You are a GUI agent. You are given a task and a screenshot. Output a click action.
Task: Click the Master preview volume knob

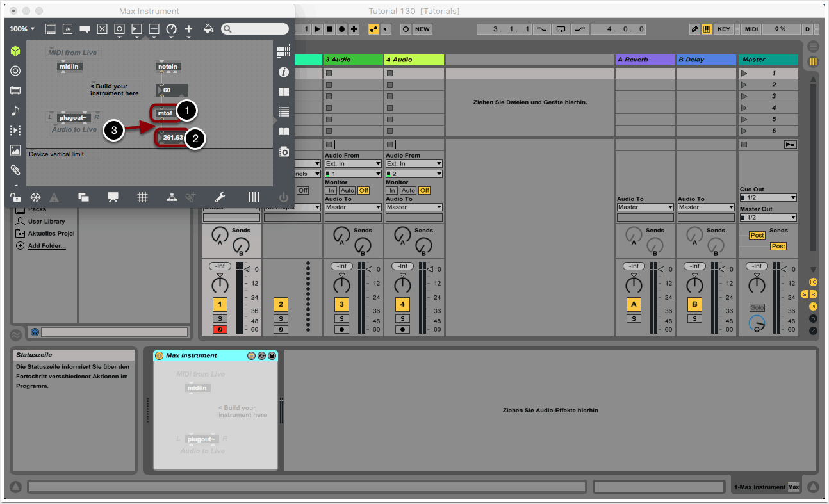757,323
